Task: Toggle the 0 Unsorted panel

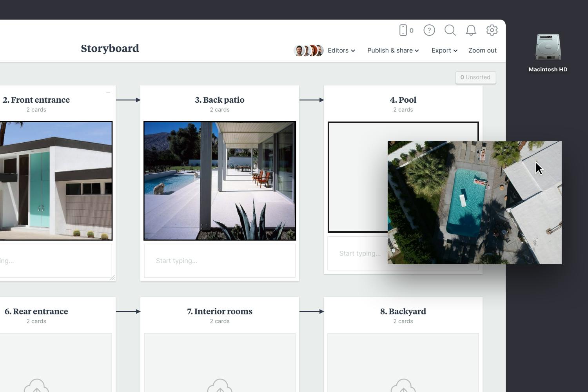Action: [475, 77]
